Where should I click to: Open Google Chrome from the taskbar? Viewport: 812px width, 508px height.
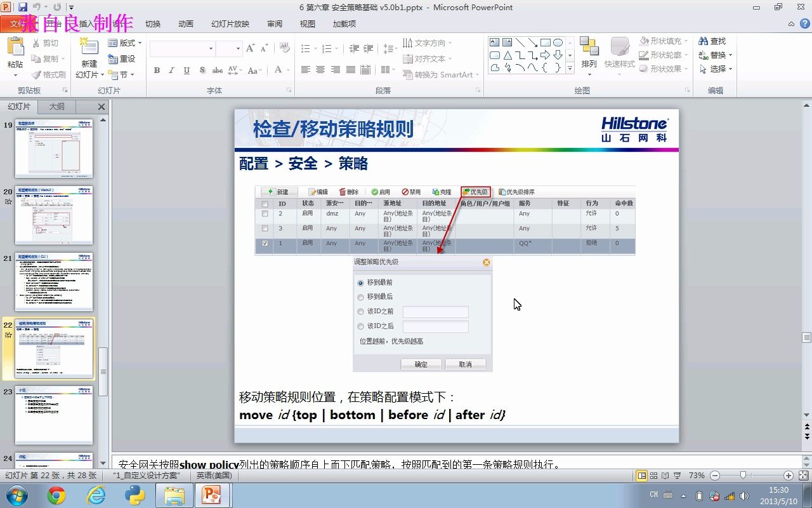click(x=56, y=495)
